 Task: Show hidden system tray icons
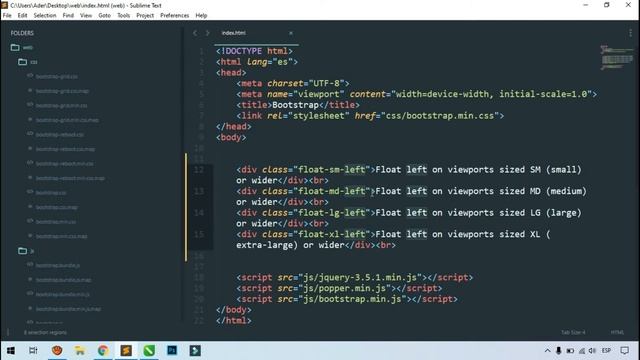point(547,351)
